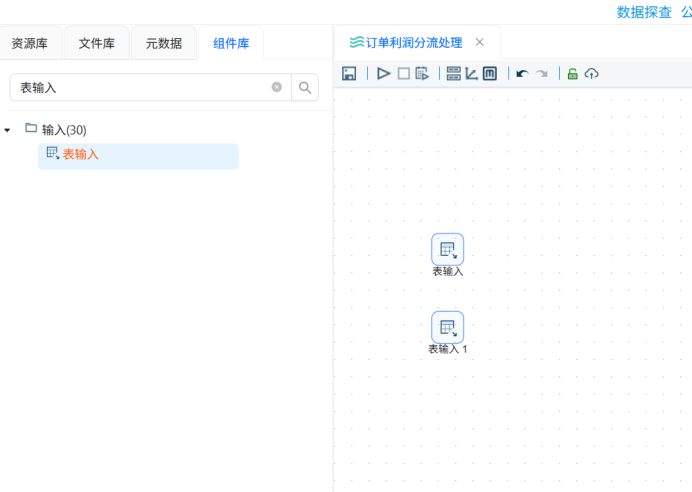Save the workflow with the disk icon

349,73
